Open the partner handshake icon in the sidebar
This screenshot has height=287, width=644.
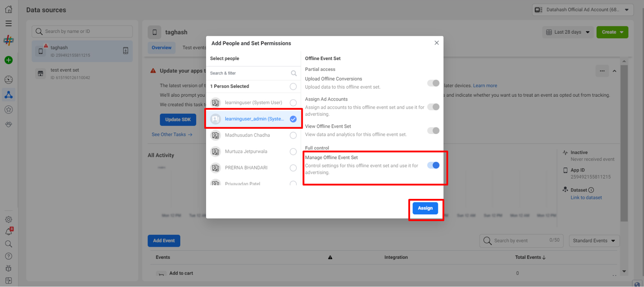click(x=9, y=124)
